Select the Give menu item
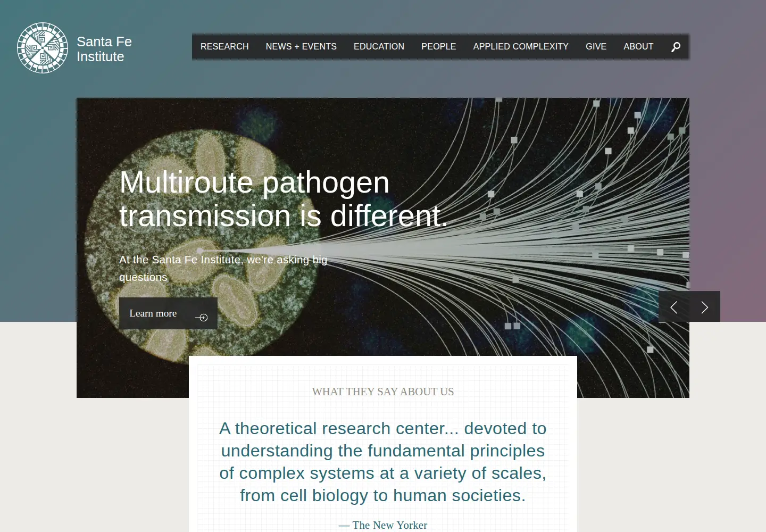Viewport: 766px width, 532px height. coord(596,47)
